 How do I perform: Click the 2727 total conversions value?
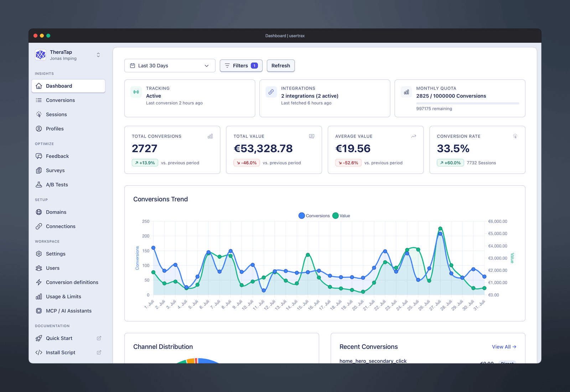click(x=145, y=148)
